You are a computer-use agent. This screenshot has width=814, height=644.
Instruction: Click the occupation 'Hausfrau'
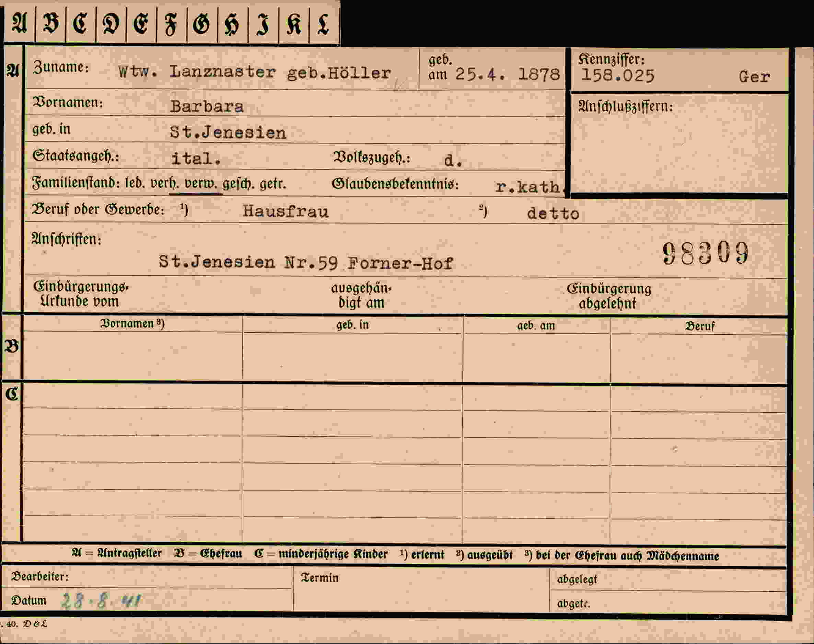click(x=286, y=211)
